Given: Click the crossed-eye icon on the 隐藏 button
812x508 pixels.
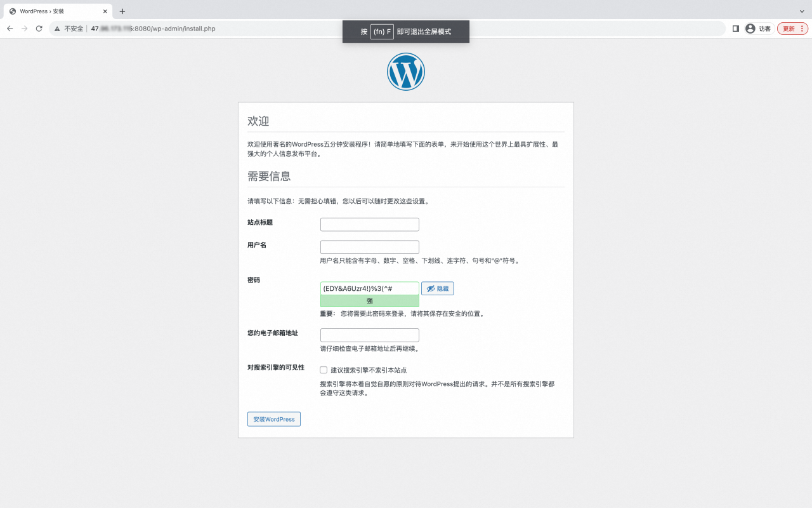Looking at the screenshot, I should (x=430, y=288).
